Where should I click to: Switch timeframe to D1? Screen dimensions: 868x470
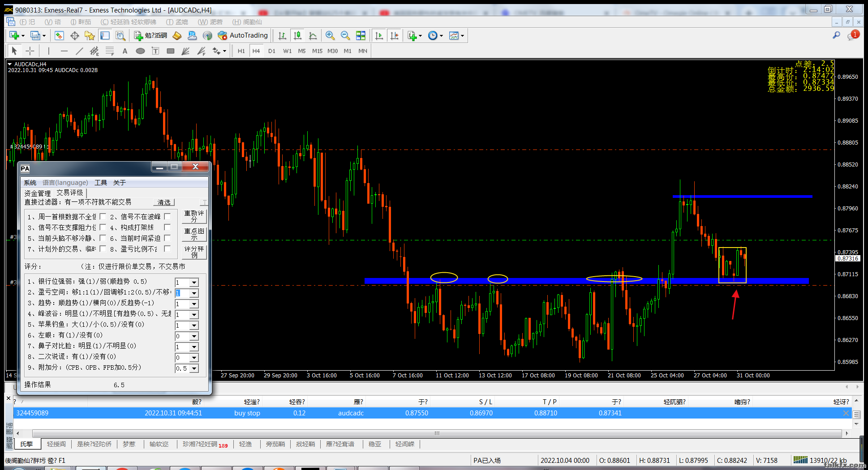point(271,51)
